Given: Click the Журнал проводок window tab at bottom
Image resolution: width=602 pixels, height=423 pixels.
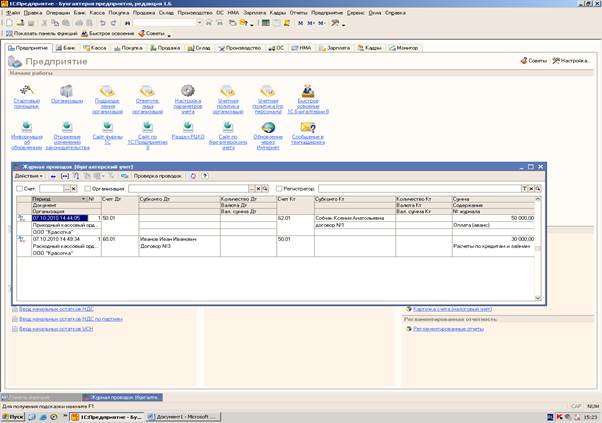Looking at the screenshot, I should pyautogui.click(x=122, y=397).
